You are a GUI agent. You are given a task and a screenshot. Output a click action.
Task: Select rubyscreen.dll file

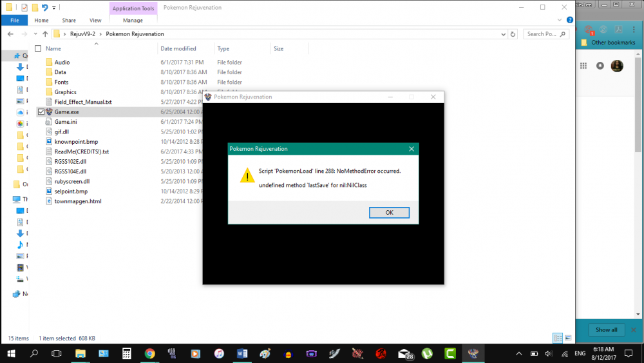(x=72, y=181)
